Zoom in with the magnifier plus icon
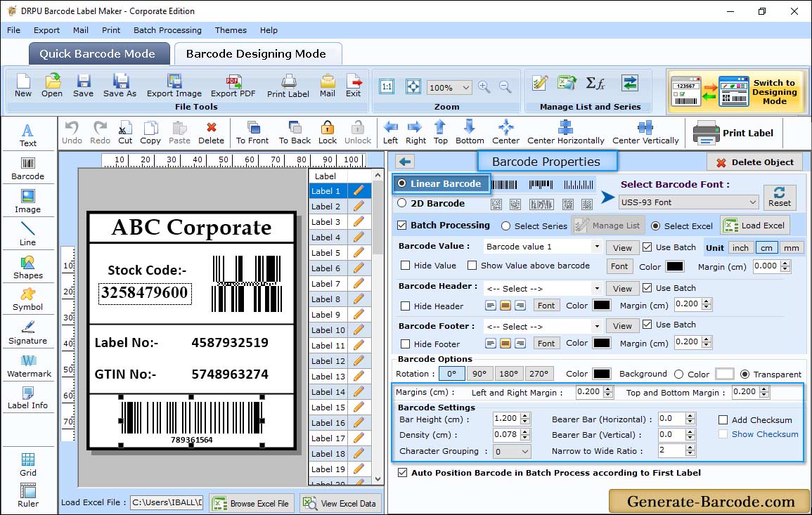The image size is (812, 515). (x=484, y=87)
